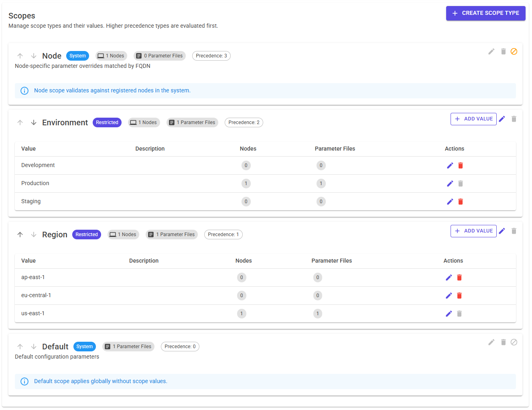Screen dimensions: 532x410
Task: Delete the ap-east-1 region value
Action: point(459,277)
